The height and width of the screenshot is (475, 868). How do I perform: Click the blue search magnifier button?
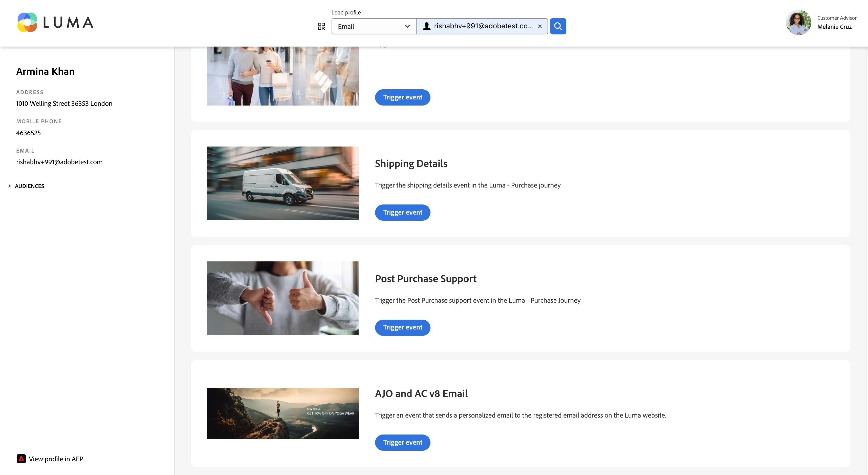[x=558, y=26]
